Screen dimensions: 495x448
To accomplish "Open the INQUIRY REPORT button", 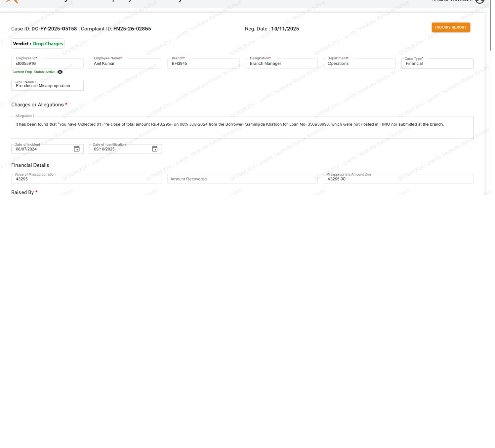I will pos(450,27).
